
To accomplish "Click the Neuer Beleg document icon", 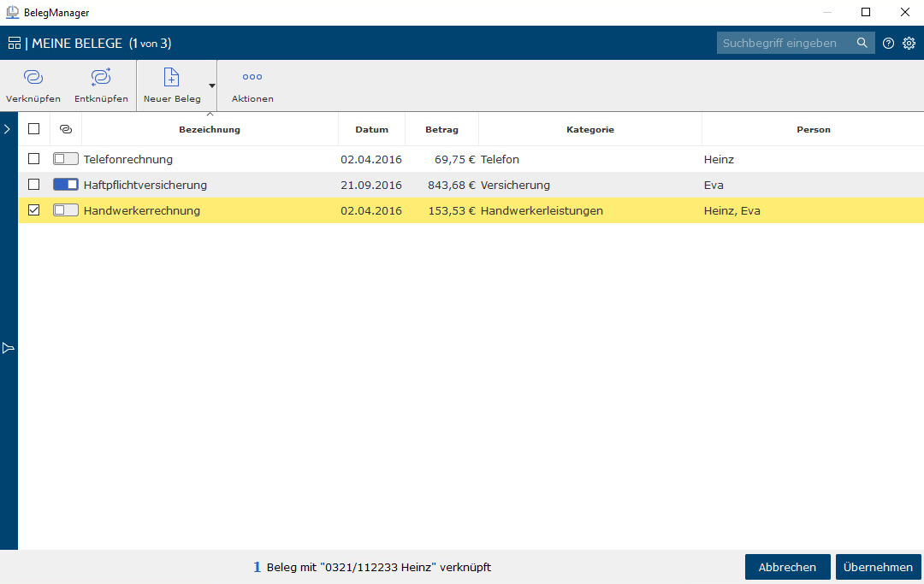I will pos(171,78).
